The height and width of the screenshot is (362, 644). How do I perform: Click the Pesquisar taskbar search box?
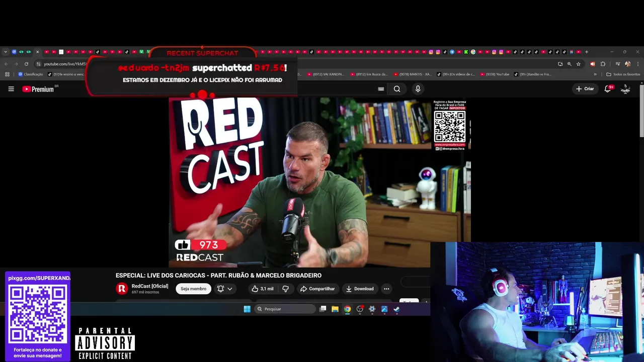pos(285,309)
